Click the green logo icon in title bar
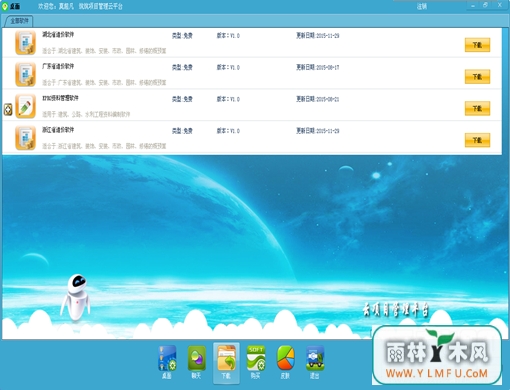 coord(5,6)
